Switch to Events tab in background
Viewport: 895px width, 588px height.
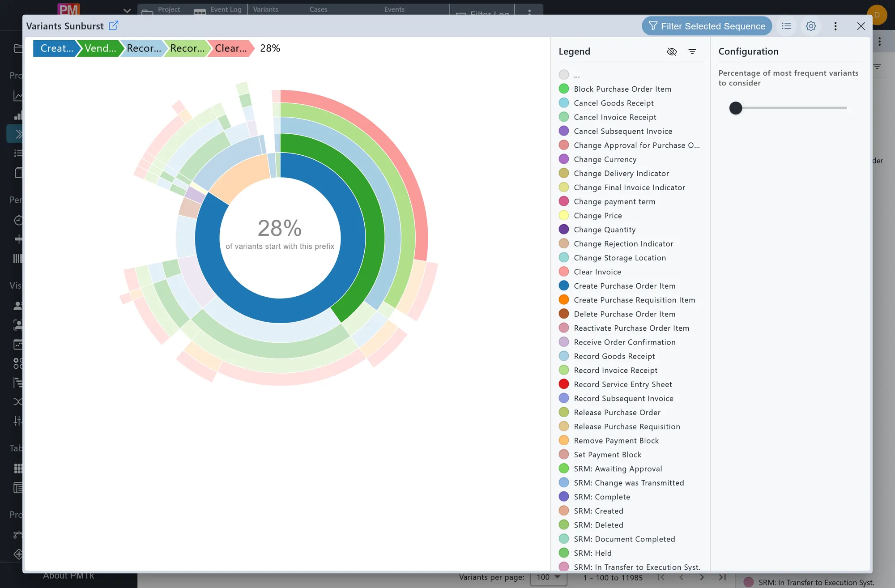point(394,9)
